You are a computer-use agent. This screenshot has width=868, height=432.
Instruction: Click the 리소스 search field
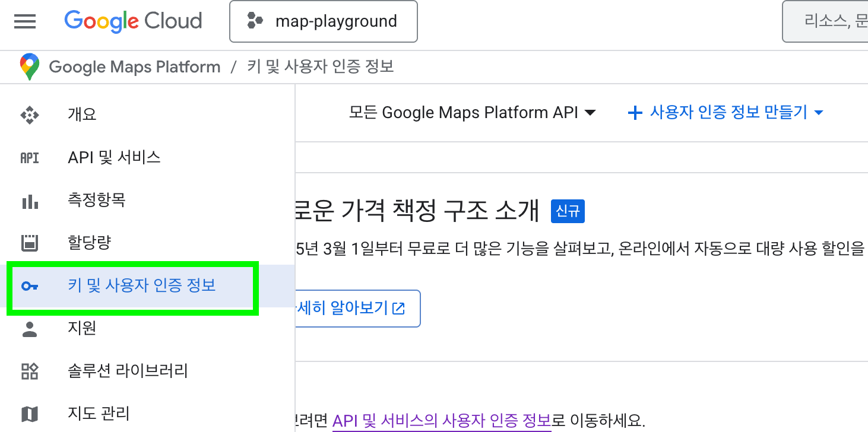(825, 21)
